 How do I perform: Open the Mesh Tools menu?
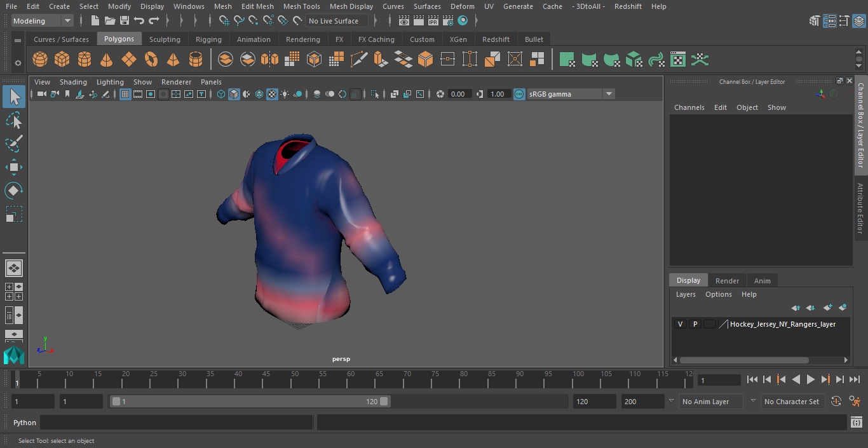pos(301,6)
